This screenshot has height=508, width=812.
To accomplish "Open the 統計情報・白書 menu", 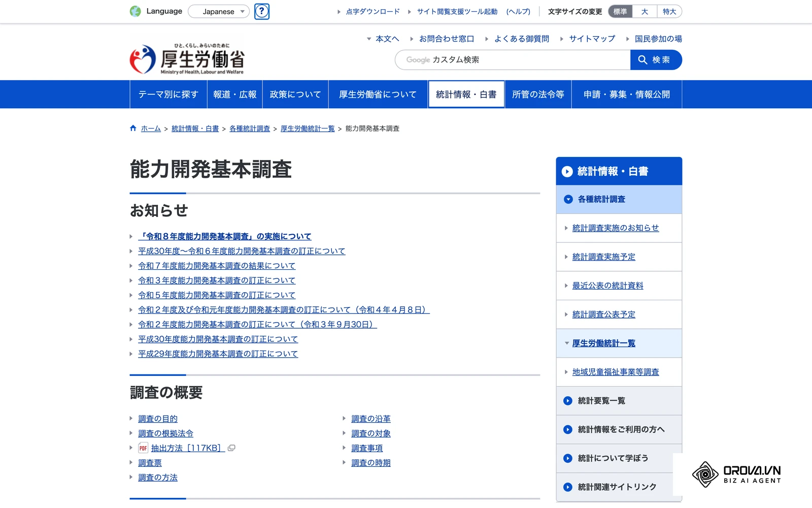I will point(466,94).
